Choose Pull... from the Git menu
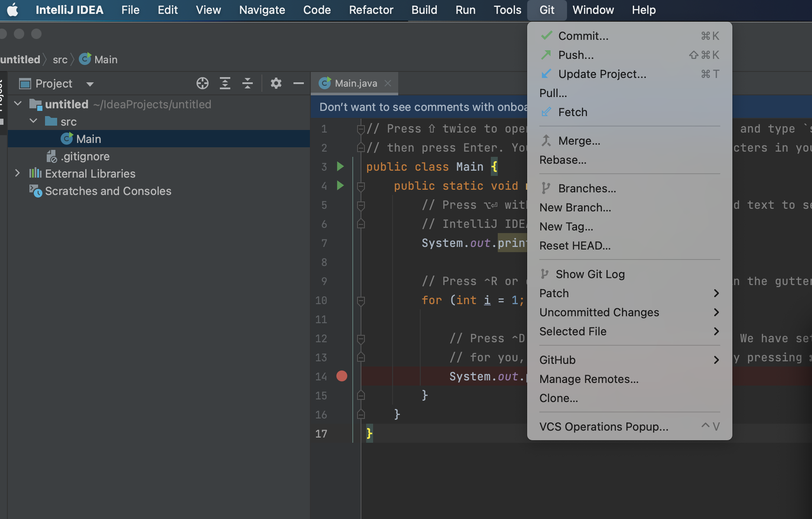The width and height of the screenshot is (812, 519). (x=630, y=93)
